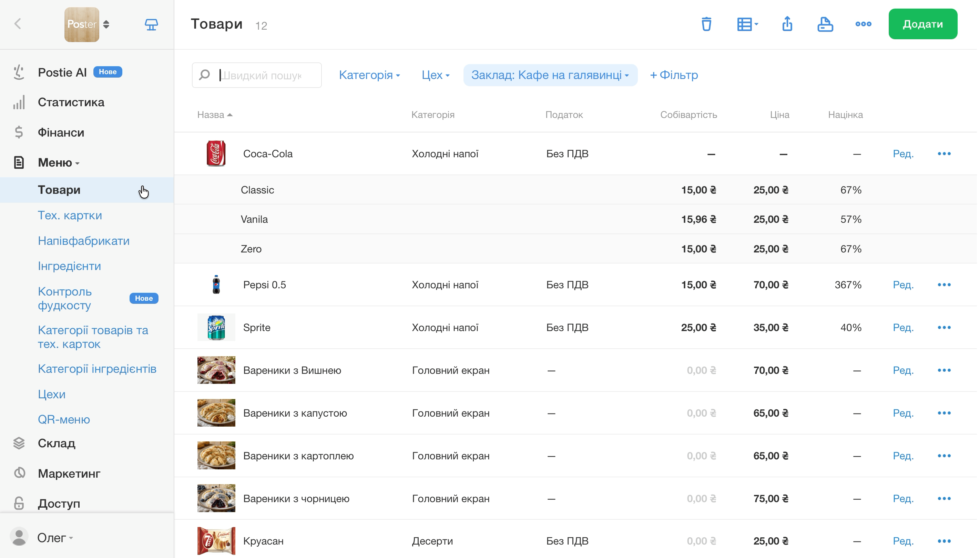Click Ред. for Pepsi 0.5
980x558 pixels.
point(903,285)
